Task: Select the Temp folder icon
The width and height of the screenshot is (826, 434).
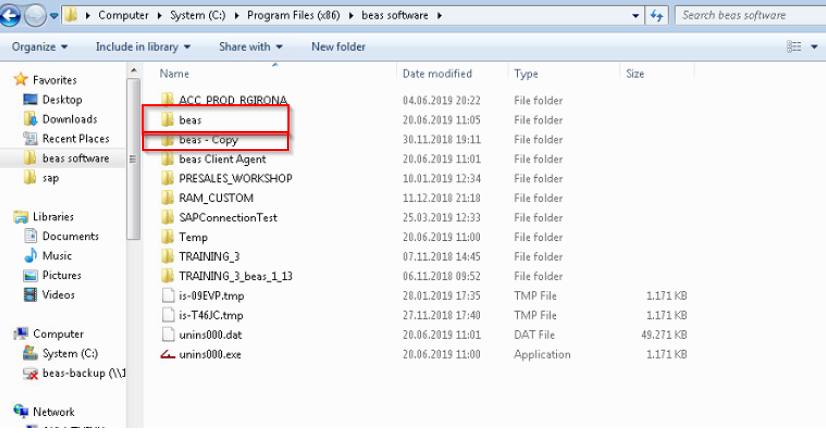Action: [x=168, y=236]
